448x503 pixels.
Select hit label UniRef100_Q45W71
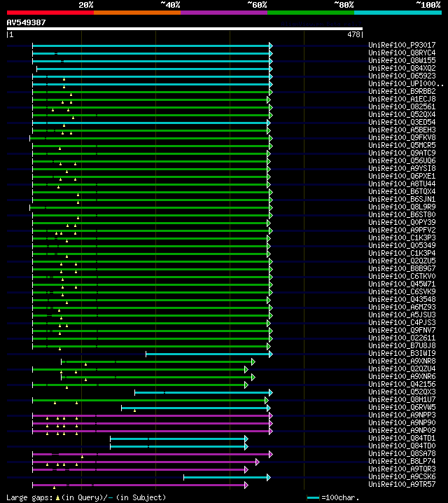coord(402,284)
